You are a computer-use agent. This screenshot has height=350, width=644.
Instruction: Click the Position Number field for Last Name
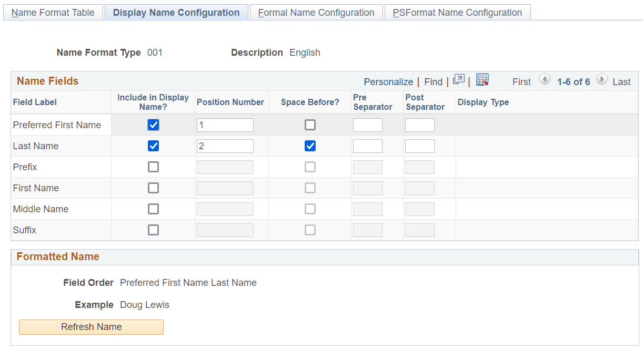[225, 146]
